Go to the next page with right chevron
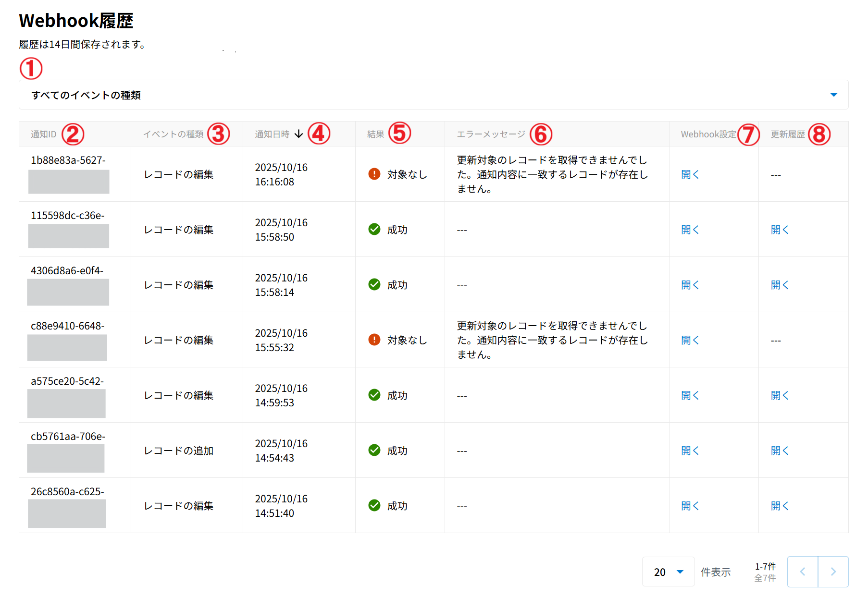 click(833, 572)
